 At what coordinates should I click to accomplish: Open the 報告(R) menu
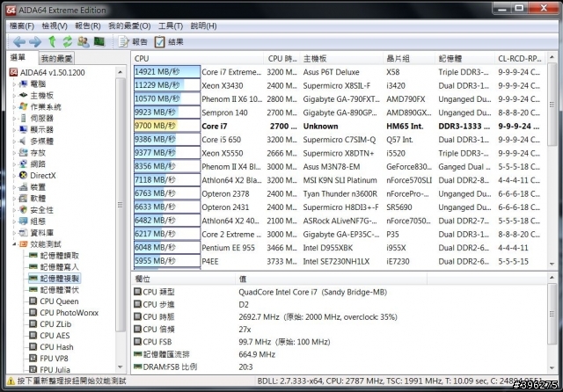[x=88, y=26]
